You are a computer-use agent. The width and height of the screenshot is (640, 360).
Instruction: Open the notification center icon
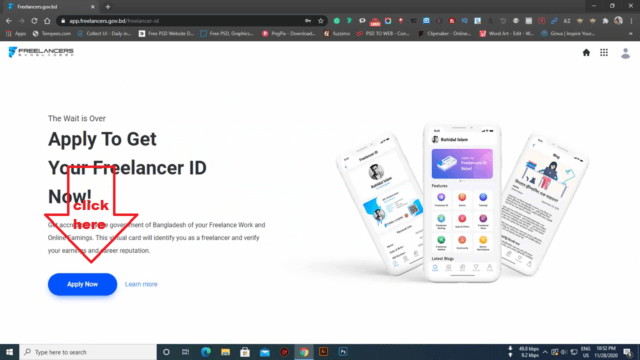pos(628,352)
